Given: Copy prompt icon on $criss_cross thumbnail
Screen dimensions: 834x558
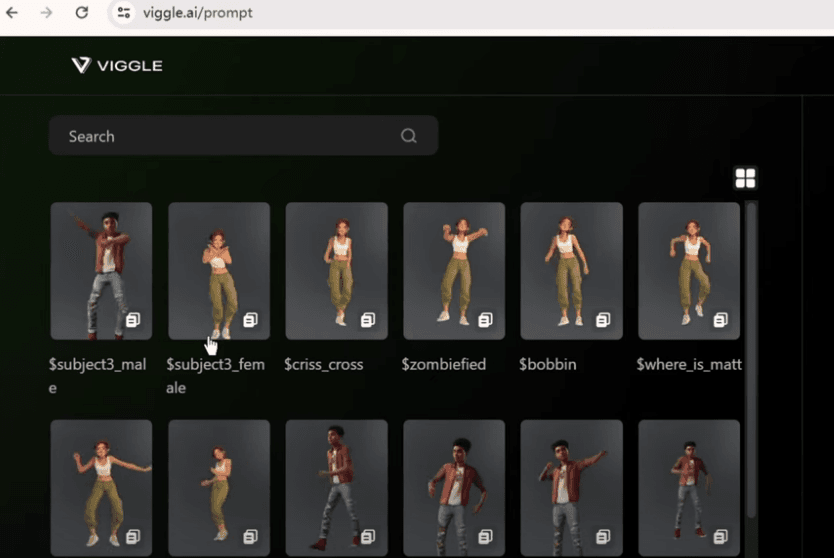Looking at the screenshot, I should [x=368, y=320].
